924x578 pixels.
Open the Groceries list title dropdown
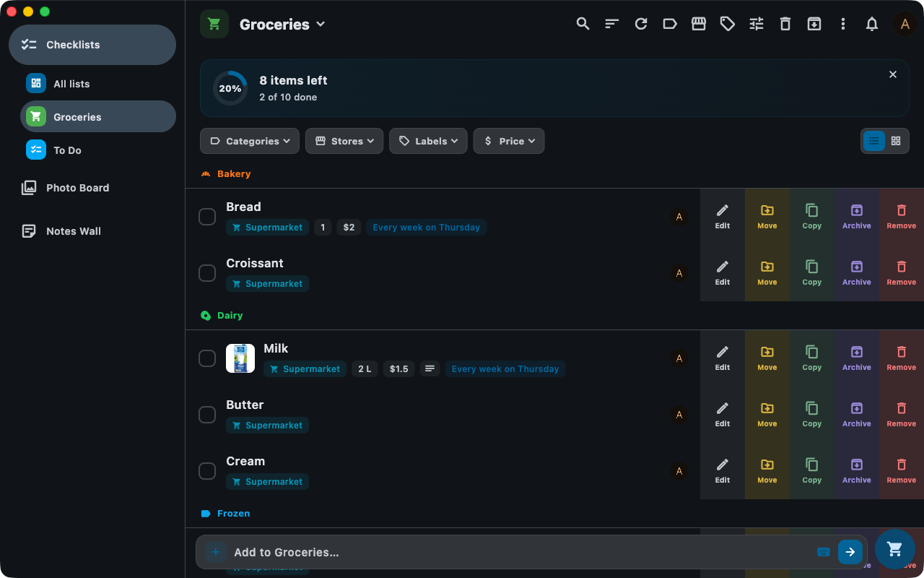coord(282,25)
